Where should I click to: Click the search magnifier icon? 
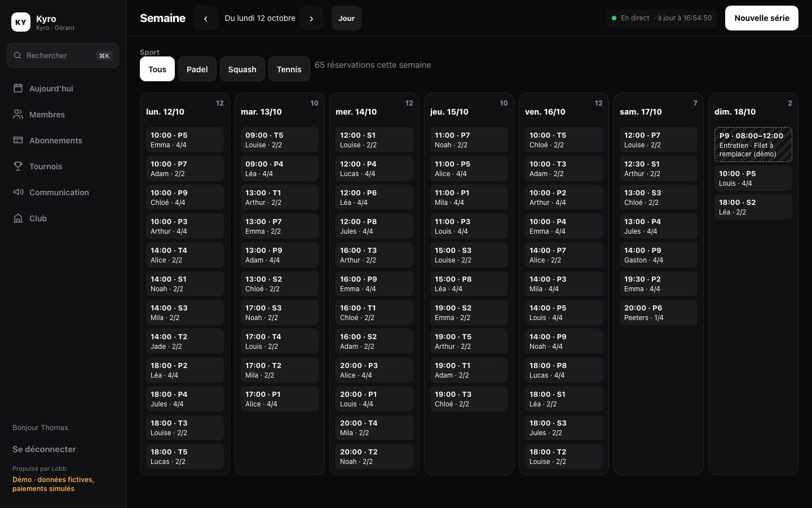coord(17,55)
